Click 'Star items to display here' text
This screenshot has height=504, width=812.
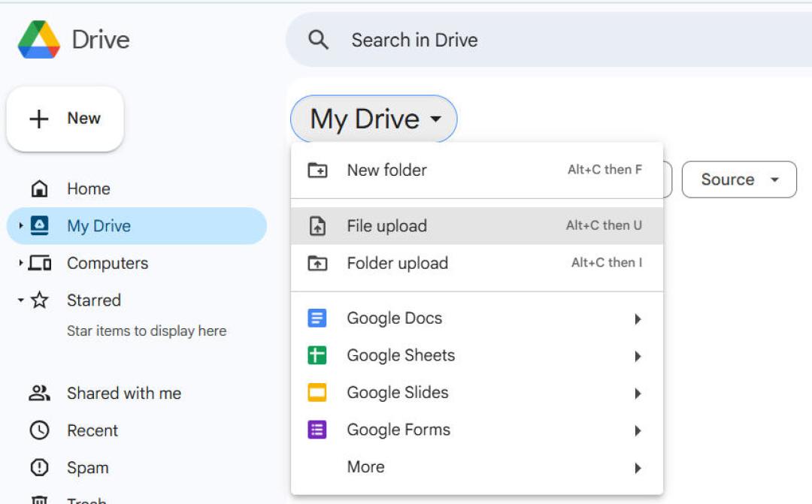[x=147, y=330]
